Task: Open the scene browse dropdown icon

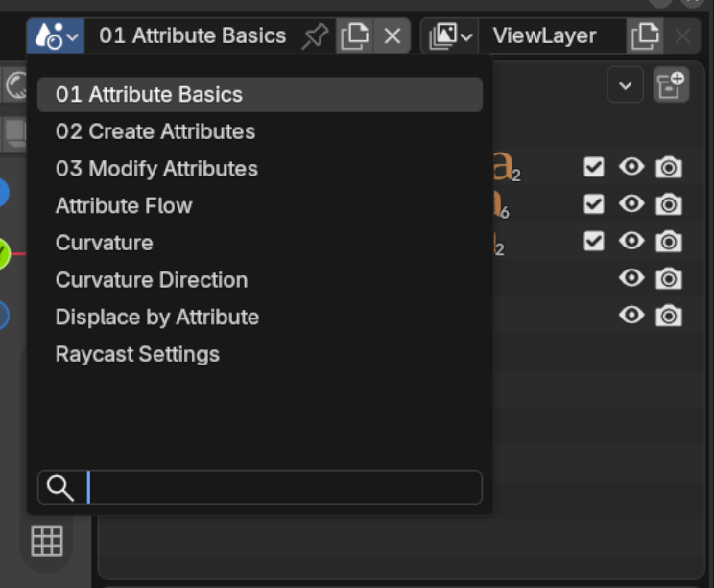Action: (55, 35)
